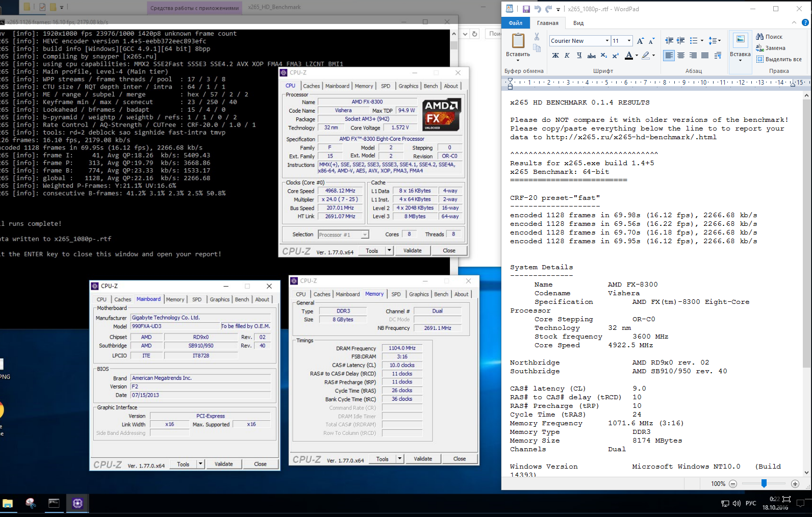Open the Вид tab in WordPad ribbon
812x517 pixels.
coord(578,23)
